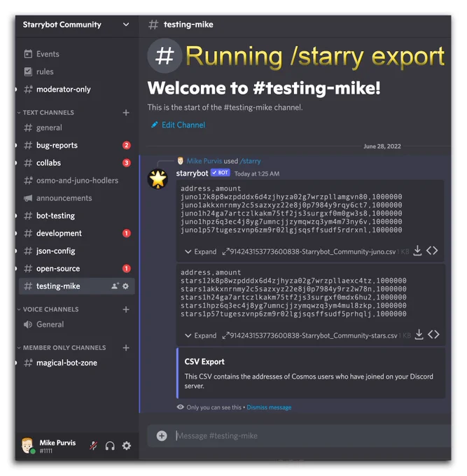Change language for stars.csv preview
The width and height of the screenshot is (467, 476).
coord(433,334)
